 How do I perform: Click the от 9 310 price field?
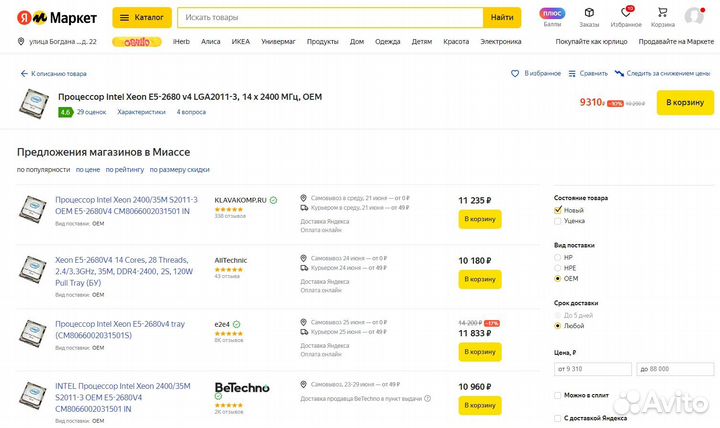[593, 369]
